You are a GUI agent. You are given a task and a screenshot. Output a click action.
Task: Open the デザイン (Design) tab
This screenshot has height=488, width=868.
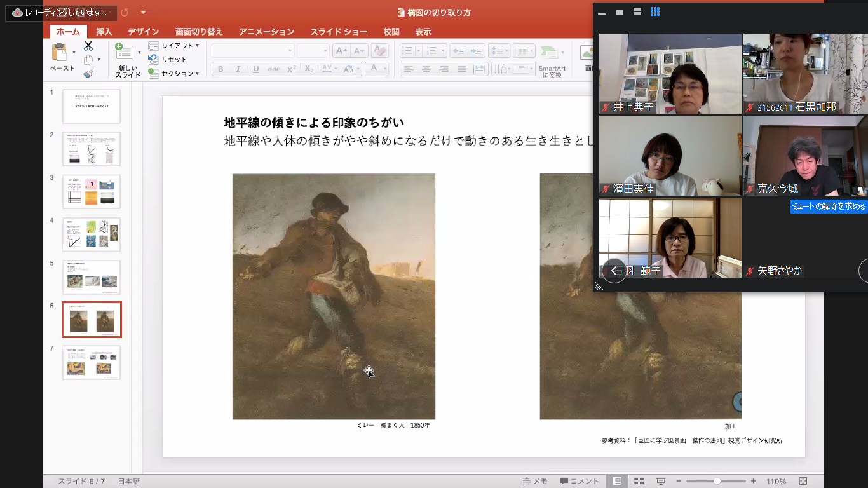[144, 32]
